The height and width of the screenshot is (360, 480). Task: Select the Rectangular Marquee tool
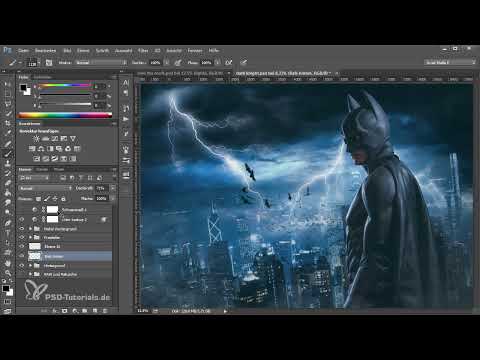[x=8, y=94]
